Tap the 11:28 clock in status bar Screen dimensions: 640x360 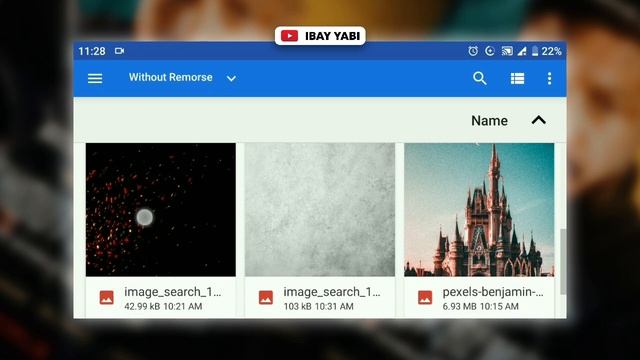pyautogui.click(x=92, y=51)
